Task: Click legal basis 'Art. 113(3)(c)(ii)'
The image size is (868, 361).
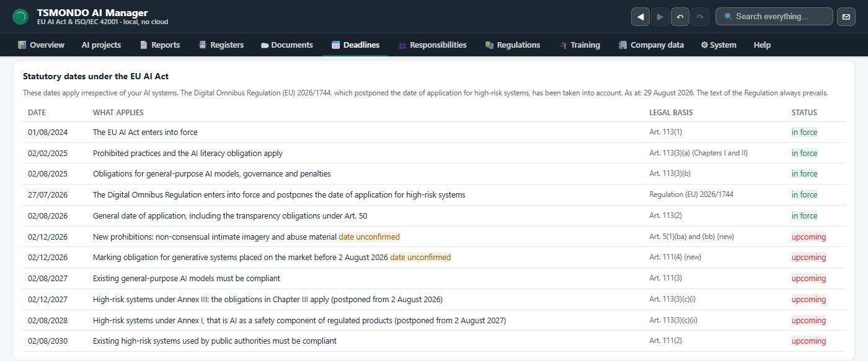Action: [x=673, y=320]
